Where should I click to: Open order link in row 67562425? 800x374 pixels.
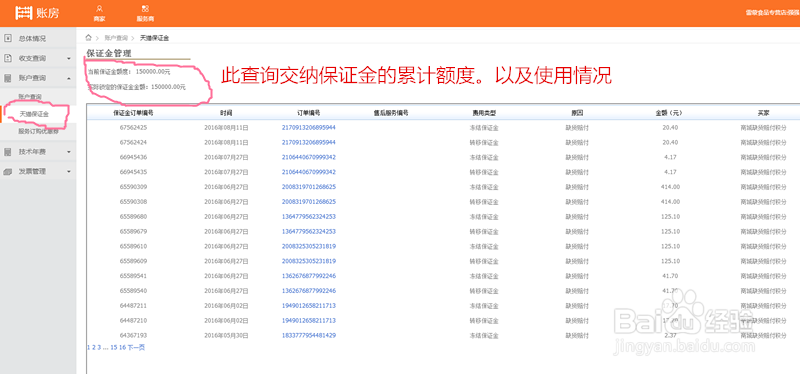click(x=309, y=127)
